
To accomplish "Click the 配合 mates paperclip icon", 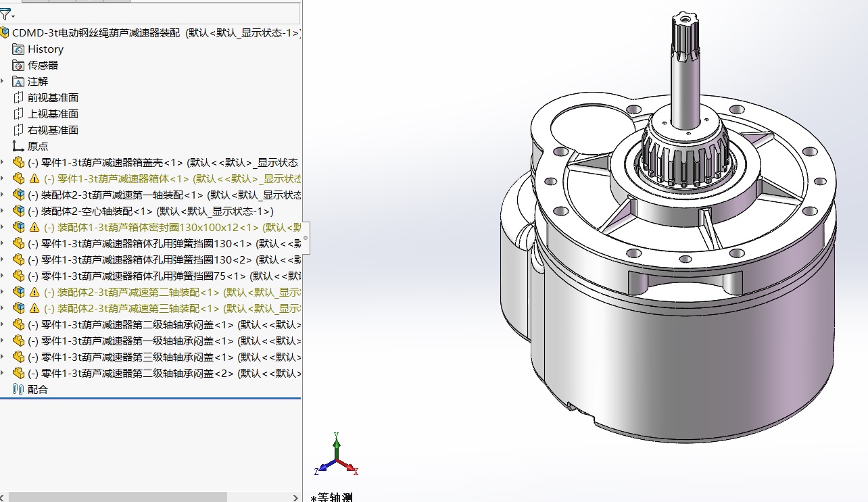I will click(18, 389).
